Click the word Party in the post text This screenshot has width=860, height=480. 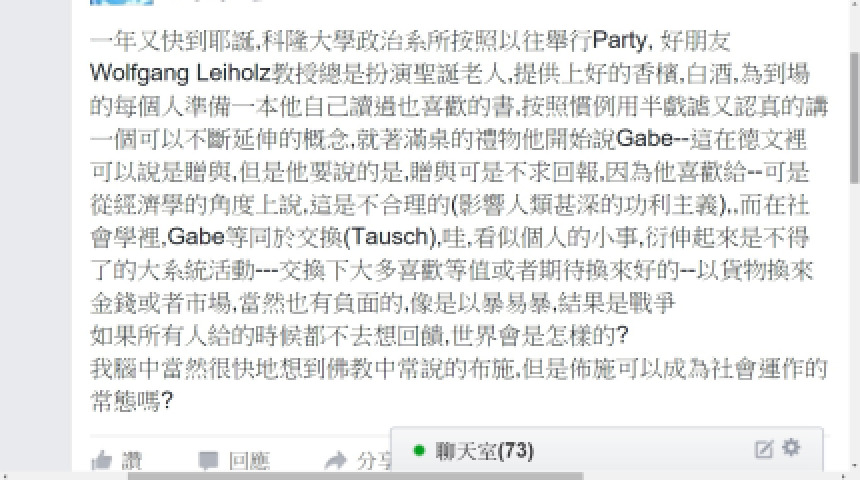(x=620, y=41)
